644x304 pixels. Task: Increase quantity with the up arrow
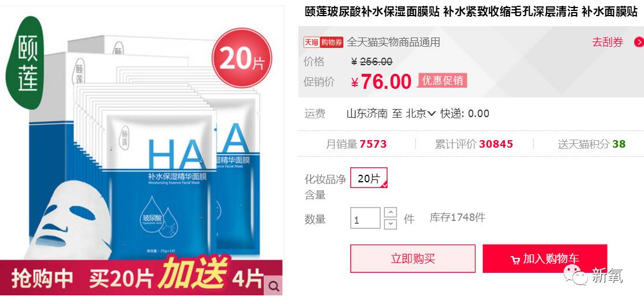(x=391, y=212)
